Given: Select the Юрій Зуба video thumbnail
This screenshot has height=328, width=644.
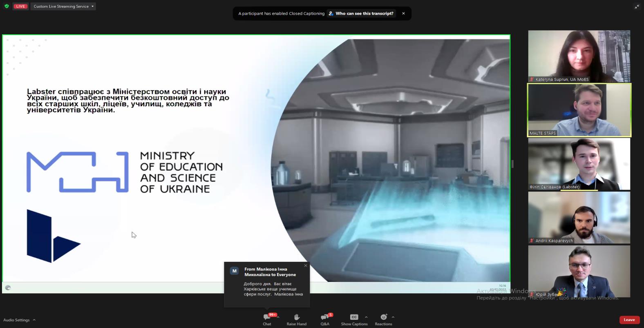Looking at the screenshot, I should click(x=579, y=271).
